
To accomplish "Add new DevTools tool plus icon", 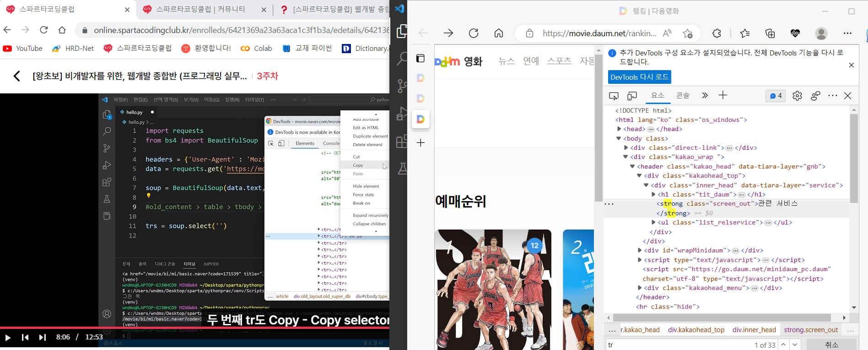I will [723, 95].
